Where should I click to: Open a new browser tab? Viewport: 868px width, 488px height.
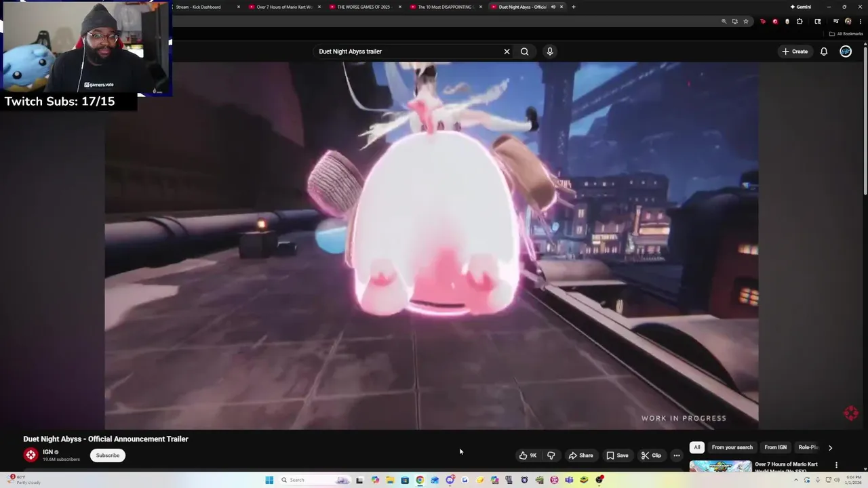[x=574, y=7]
